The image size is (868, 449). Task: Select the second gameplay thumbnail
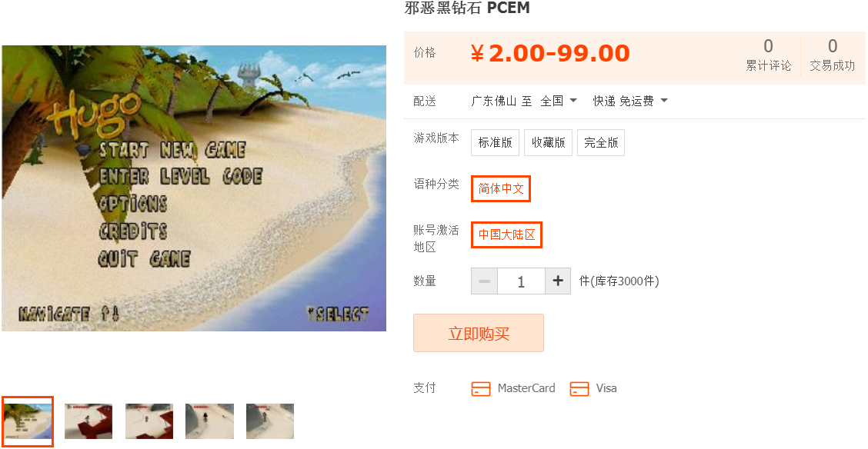coord(88,421)
